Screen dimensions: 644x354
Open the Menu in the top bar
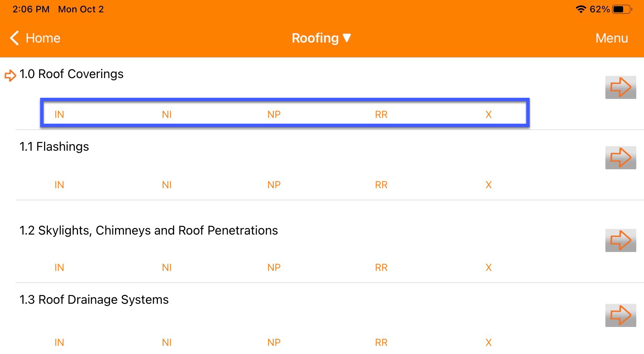(x=611, y=38)
